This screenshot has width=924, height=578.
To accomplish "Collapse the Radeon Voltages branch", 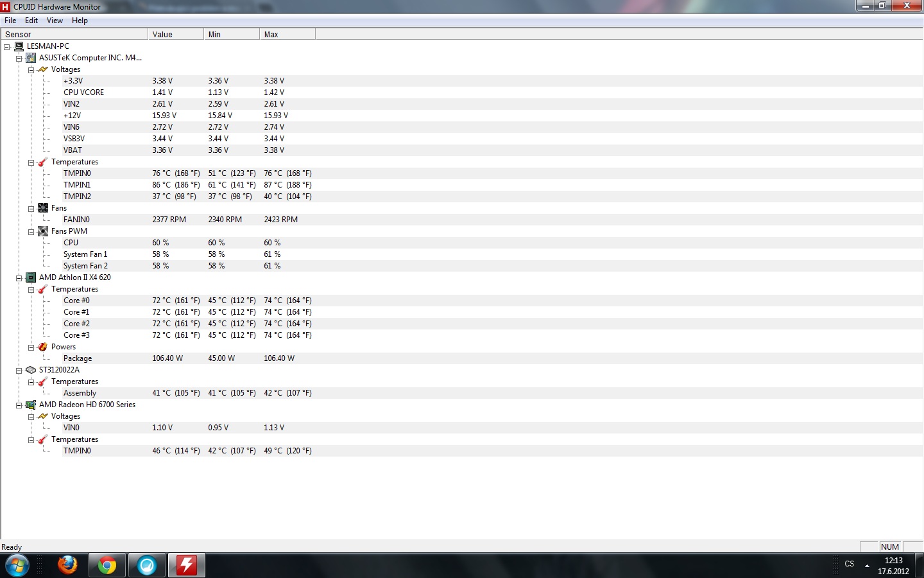I will [31, 417].
